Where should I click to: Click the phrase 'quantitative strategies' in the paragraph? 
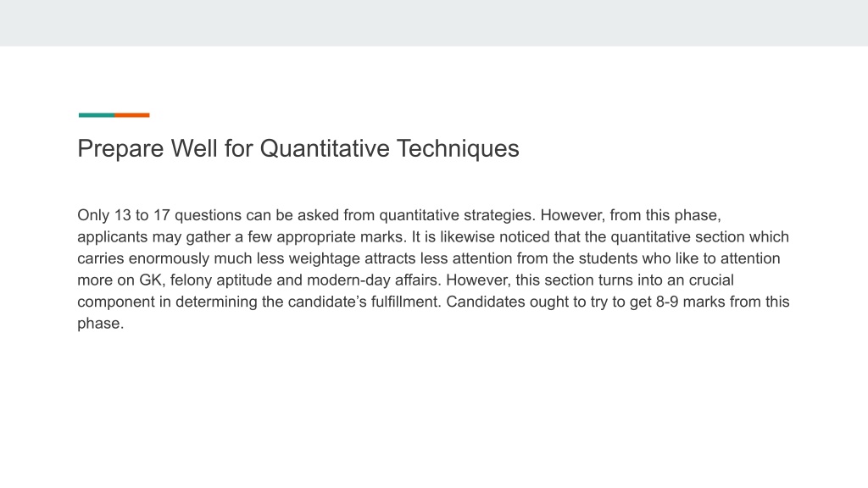(457, 215)
